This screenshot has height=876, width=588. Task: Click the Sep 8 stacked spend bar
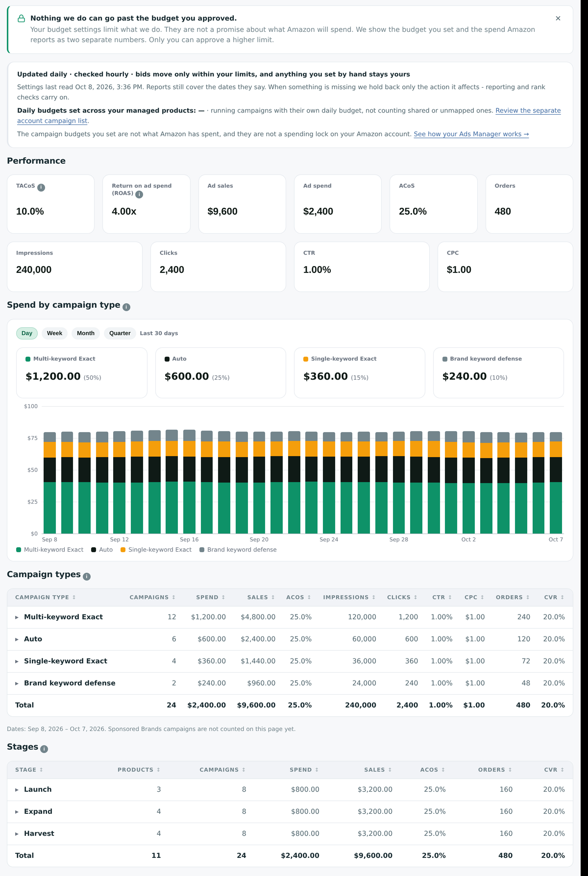49,483
